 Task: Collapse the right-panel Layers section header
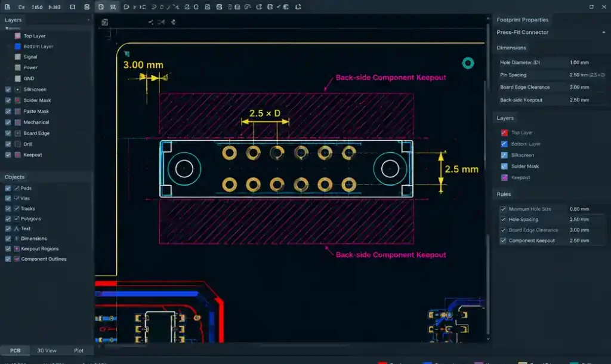pyautogui.click(x=505, y=118)
